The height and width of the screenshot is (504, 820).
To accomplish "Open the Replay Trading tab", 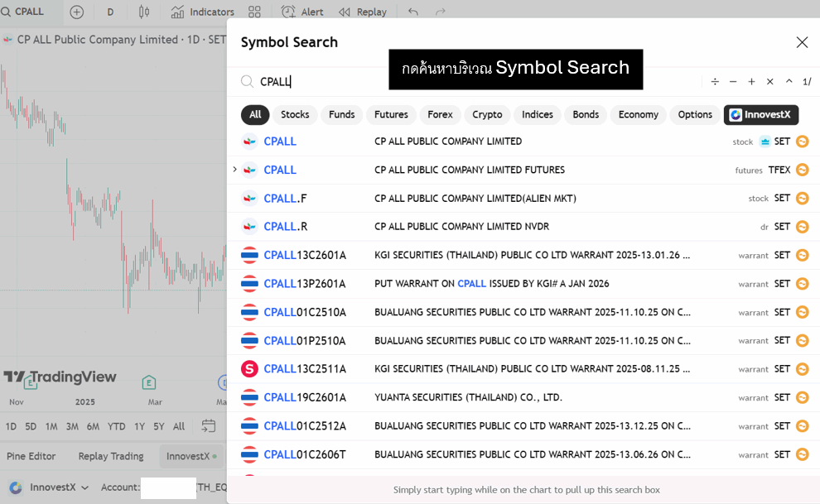I will point(111,456).
